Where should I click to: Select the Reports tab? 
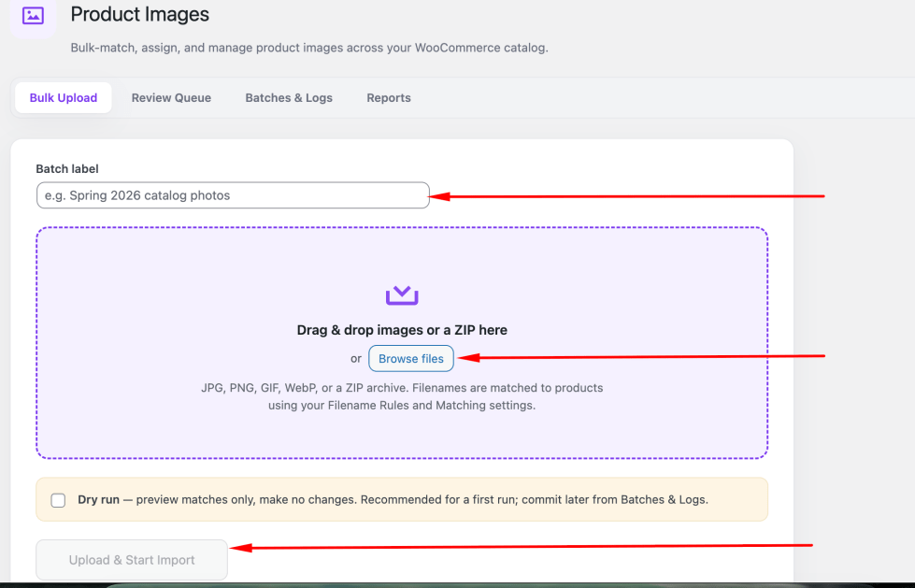(x=389, y=97)
